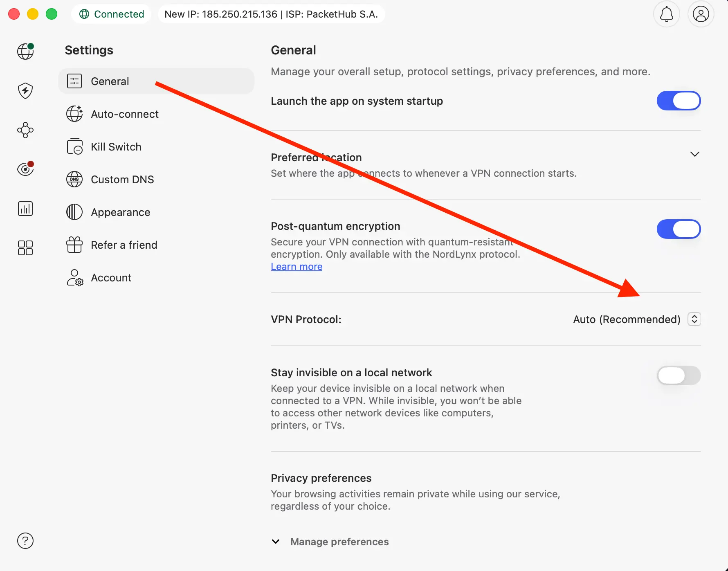Image resolution: width=728 pixels, height=571 pixels.
Task: Open the four-squares apps grid icon
Action: pos(25,248)
